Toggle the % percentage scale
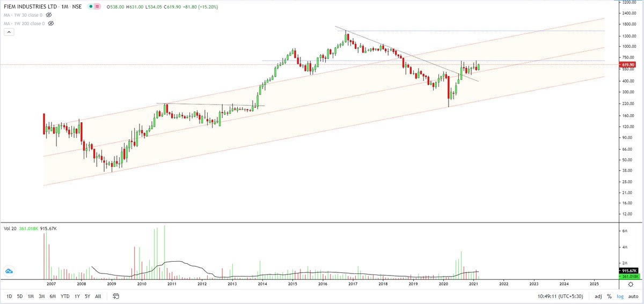Image resolution: width=644 pixels, height=304 pixels. [x=610, y=296]
